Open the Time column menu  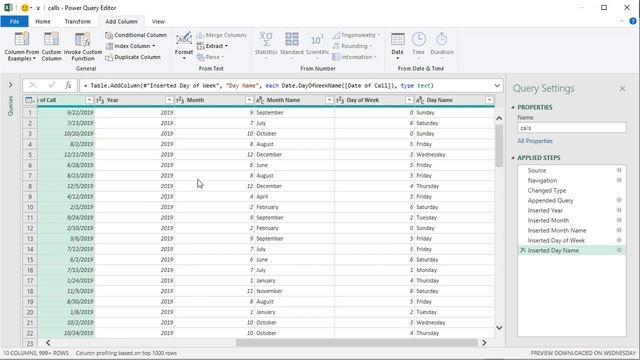[x=418, y=46]
